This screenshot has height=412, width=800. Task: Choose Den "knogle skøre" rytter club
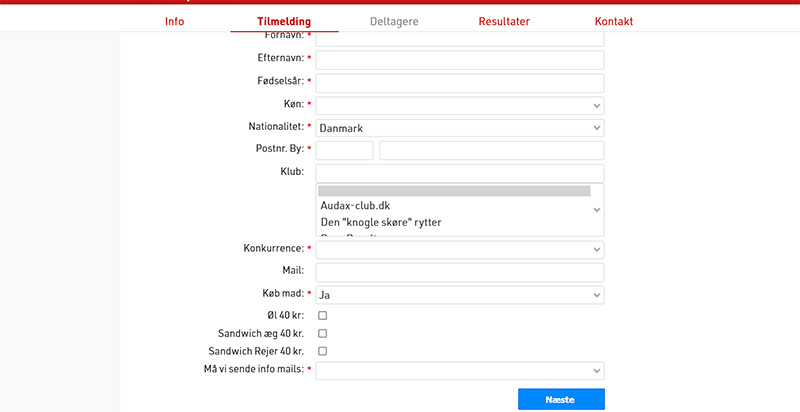pos(379,221)
